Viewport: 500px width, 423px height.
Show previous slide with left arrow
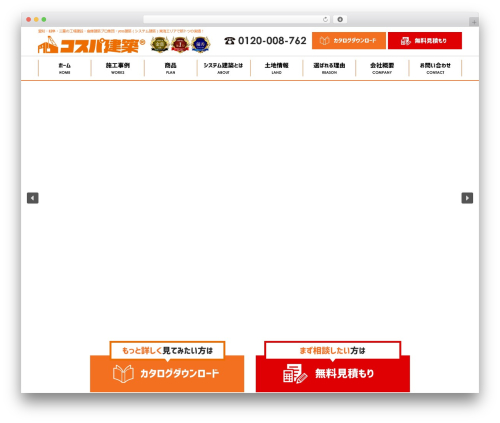(33, 198)
